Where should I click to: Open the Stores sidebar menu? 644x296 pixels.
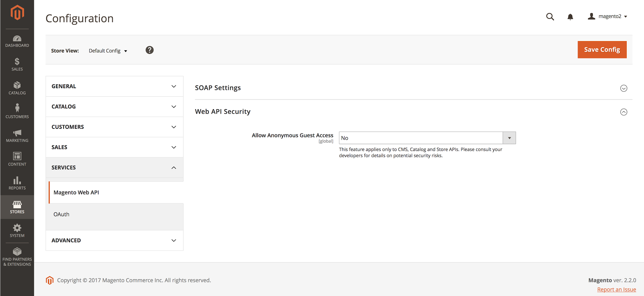[17, 207]
